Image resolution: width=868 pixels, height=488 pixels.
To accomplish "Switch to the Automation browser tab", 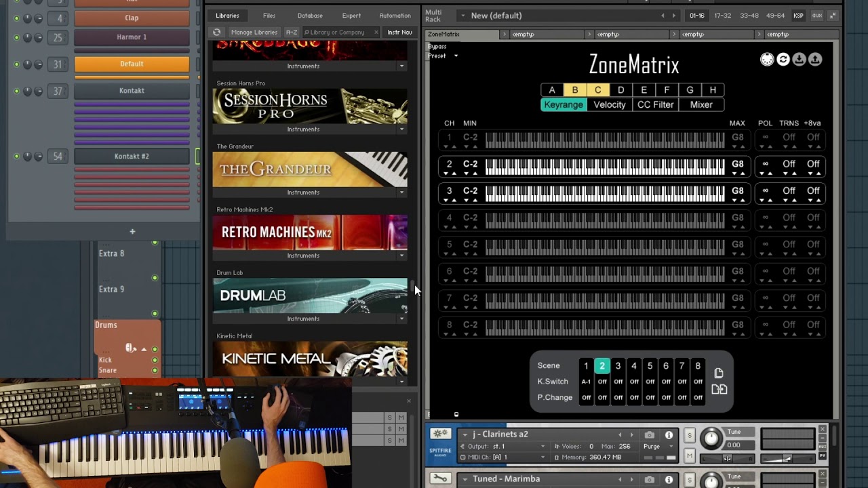I will [395, 16].
